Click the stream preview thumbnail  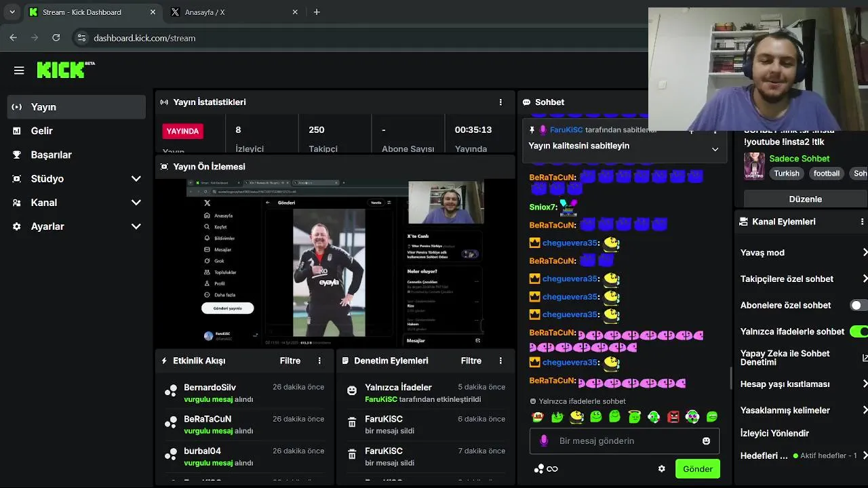(335, 263)
